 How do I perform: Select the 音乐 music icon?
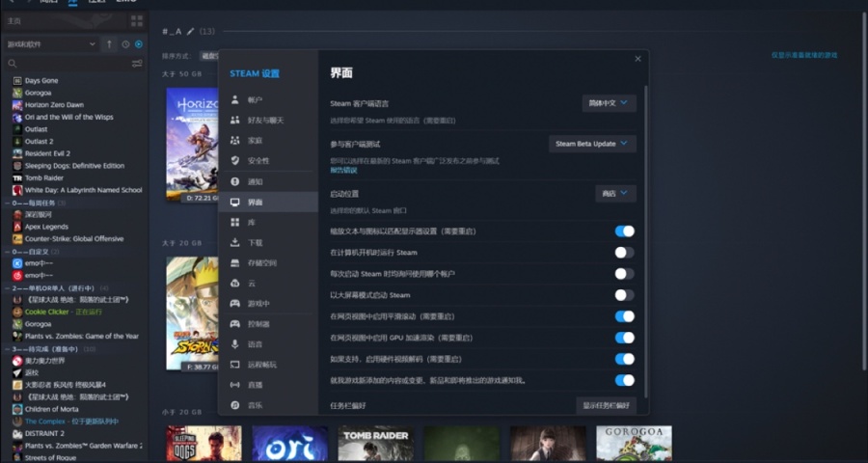tap(235, 405)
